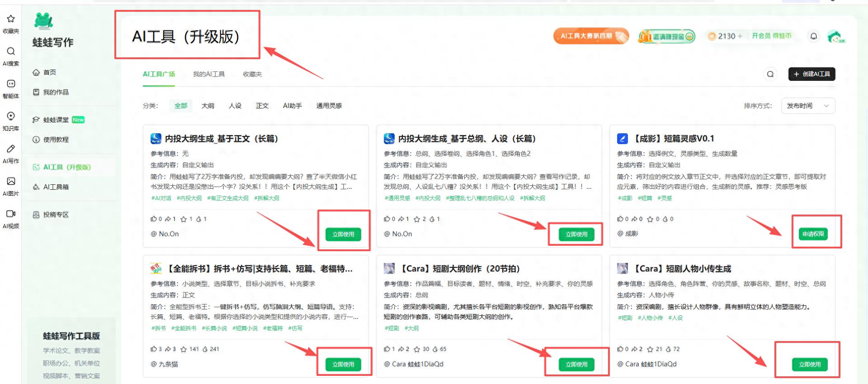868x384 pixels.
Task: Click the #人物小传 tag
Action: click(650, 318)
